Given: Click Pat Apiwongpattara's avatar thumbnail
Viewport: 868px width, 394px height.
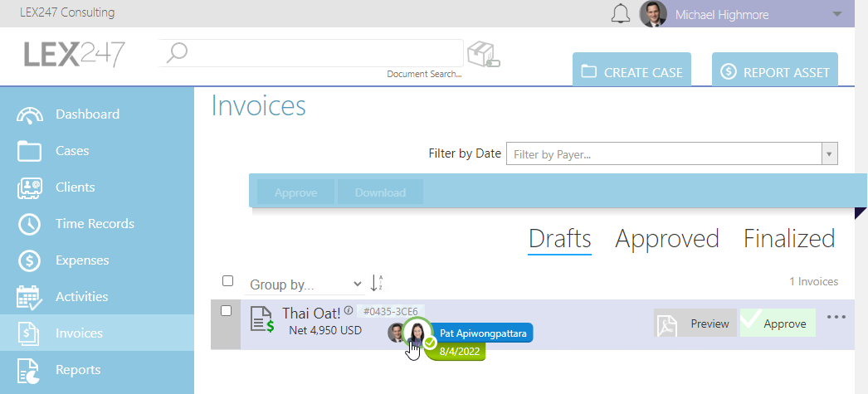Looking at the screenshot, I should [417, 332].
